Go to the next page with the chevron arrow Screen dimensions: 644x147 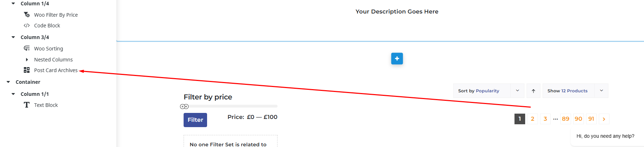point(604,119)
